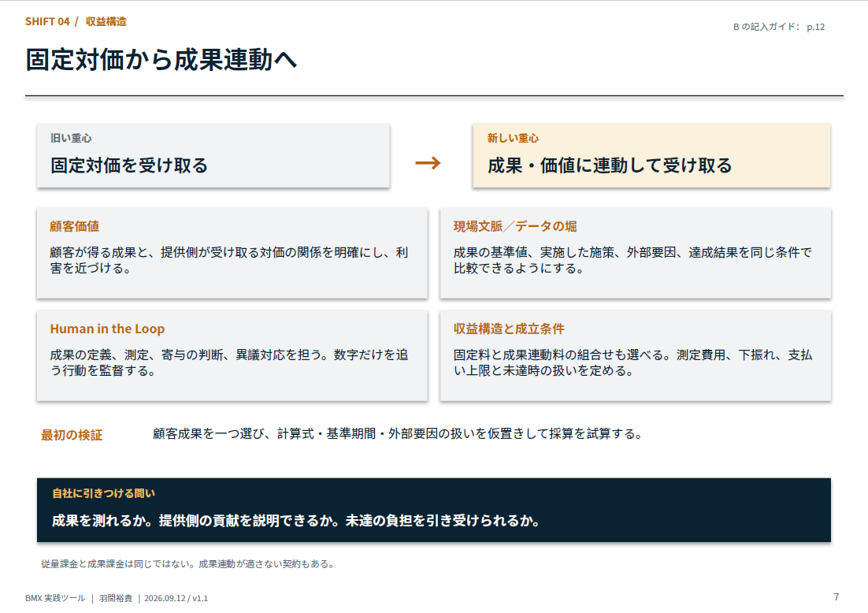Click the 'Human in the Loop' heading

pyautogui.click(x=107, y=329)
